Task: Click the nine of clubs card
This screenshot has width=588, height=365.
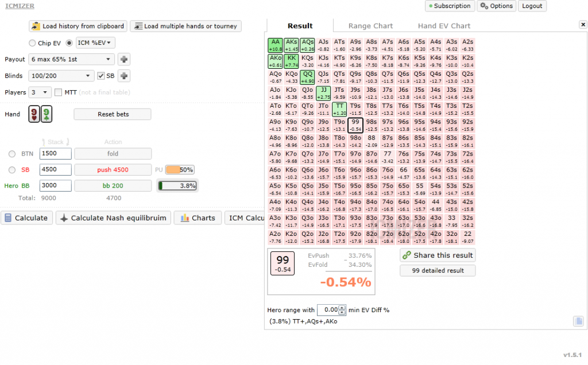Action: (x=46, y=114)
